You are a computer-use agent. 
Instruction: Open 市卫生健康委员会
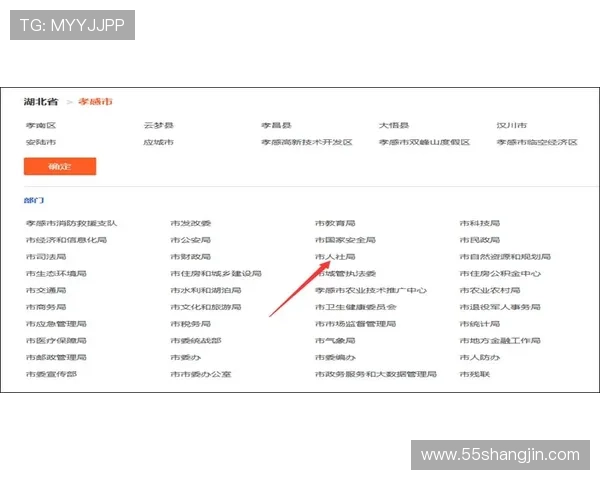tap(355, 307)
